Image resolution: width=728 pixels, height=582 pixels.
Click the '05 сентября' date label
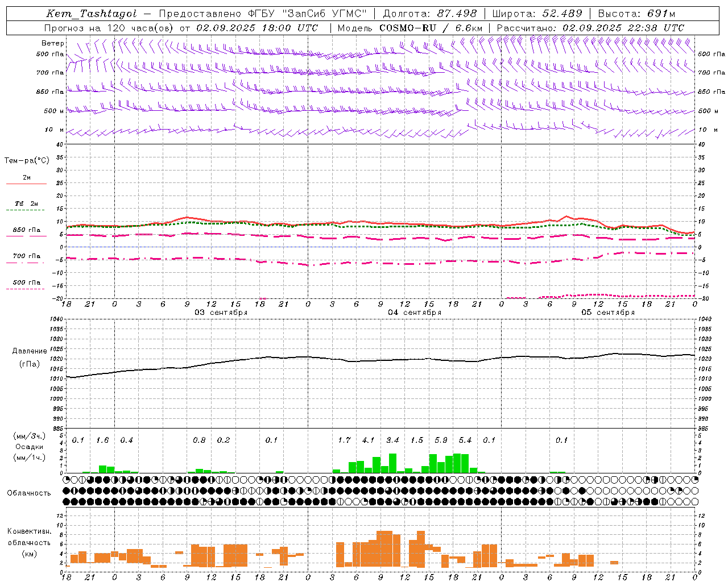[x=608, y=312]
